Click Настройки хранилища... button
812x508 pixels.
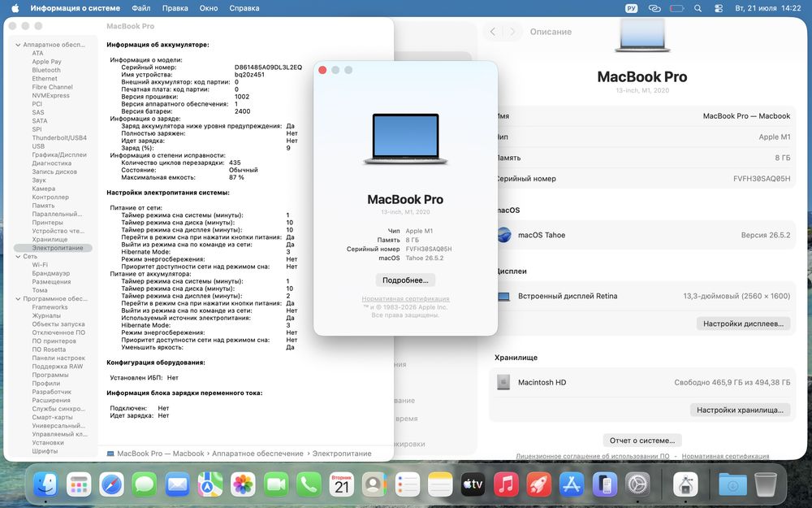click(740, 410)
